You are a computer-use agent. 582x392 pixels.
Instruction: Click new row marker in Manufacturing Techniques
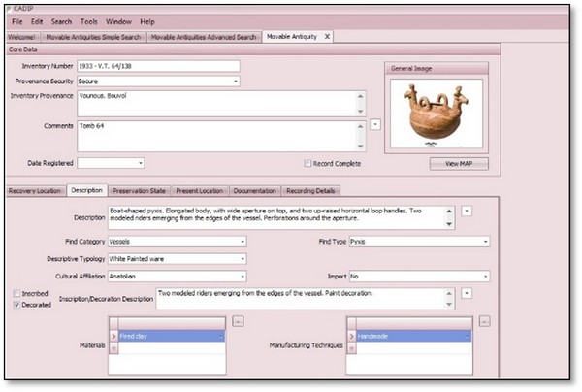351,348
